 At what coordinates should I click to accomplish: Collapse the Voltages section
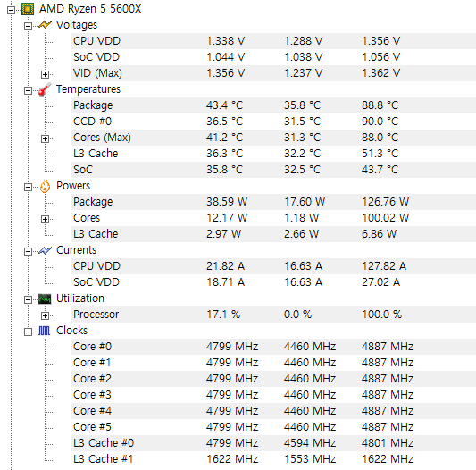[28, 26]
